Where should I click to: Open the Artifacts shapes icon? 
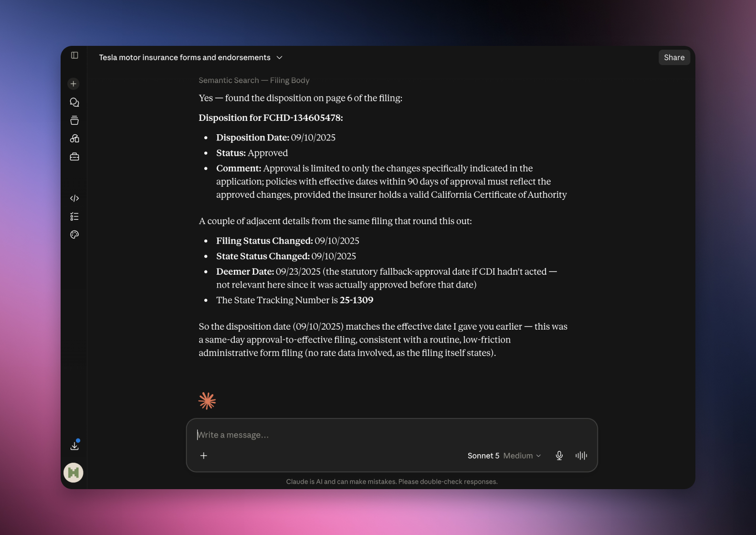[74, 139]
